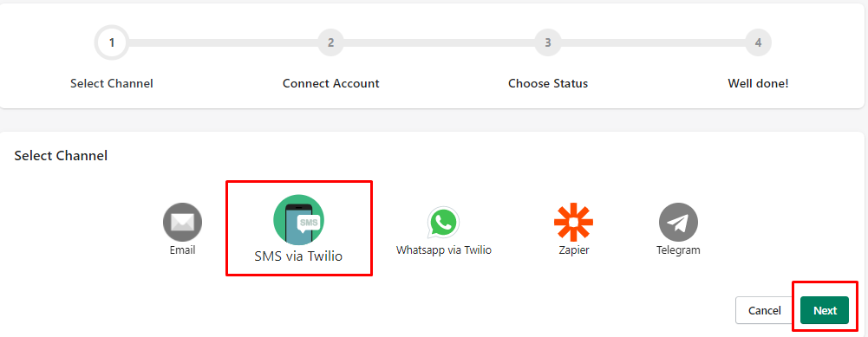Choose the Telegram paper plane icon
The width and height of the screenshot is (868, 337).
(x=678, y=223)
